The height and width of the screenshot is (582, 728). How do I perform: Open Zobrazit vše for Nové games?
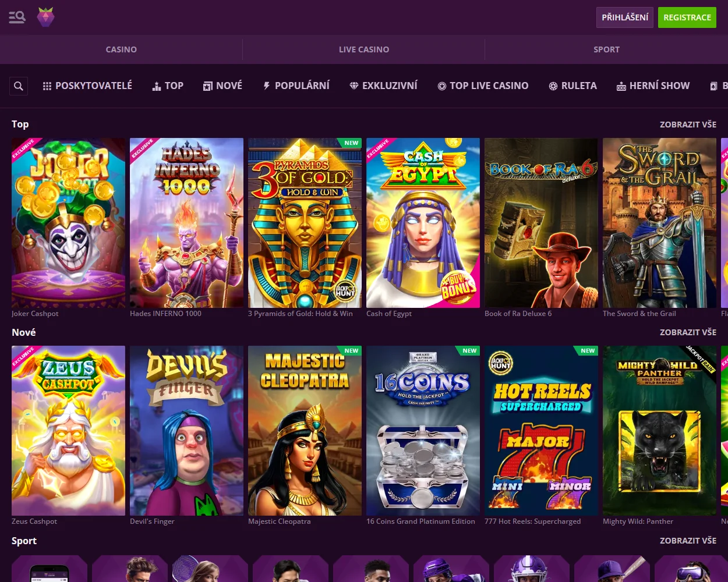click(688, 332)
